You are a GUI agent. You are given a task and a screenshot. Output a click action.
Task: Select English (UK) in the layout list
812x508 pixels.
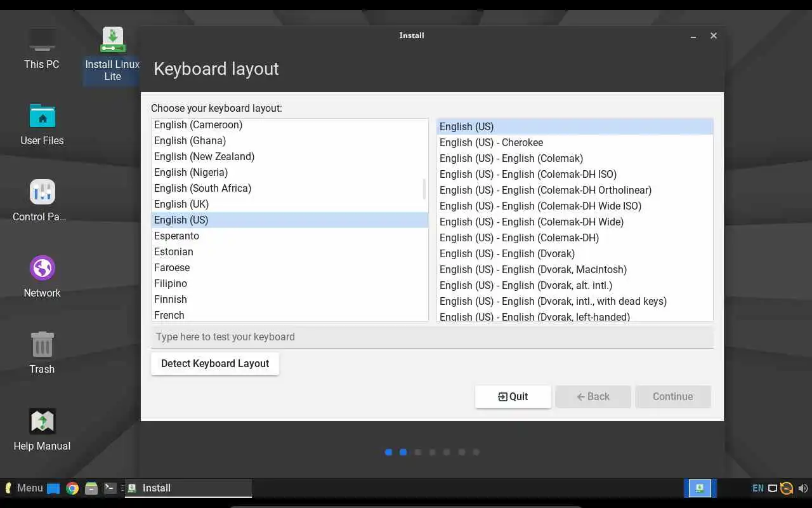tap(290, 204)
